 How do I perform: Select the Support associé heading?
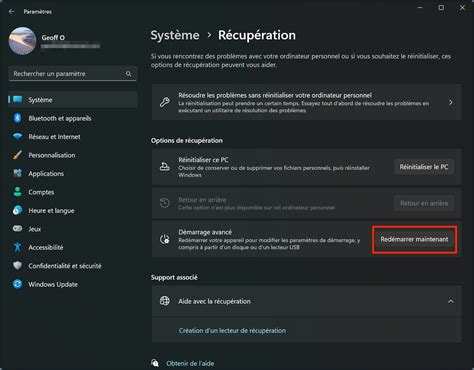(174, 277)
